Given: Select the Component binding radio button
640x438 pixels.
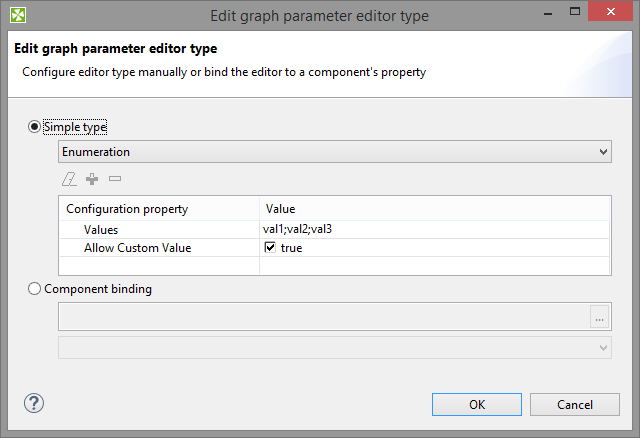Looking at the screenshot, I should [36, 289].
